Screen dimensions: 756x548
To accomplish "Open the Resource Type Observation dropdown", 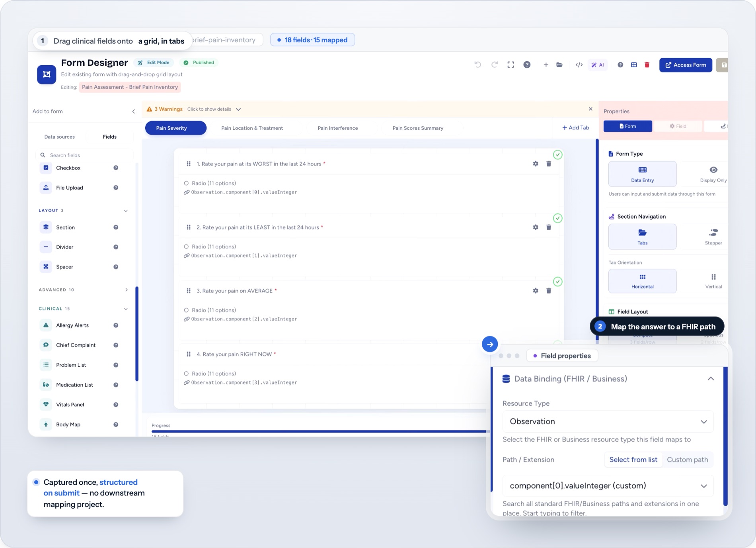I will pos(608,421).
